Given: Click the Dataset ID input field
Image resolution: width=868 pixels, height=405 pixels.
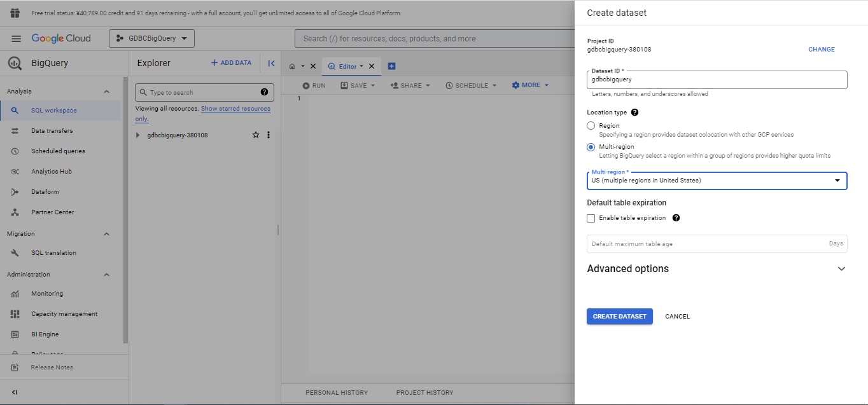Looking at the screenshot, I should 717,80.
